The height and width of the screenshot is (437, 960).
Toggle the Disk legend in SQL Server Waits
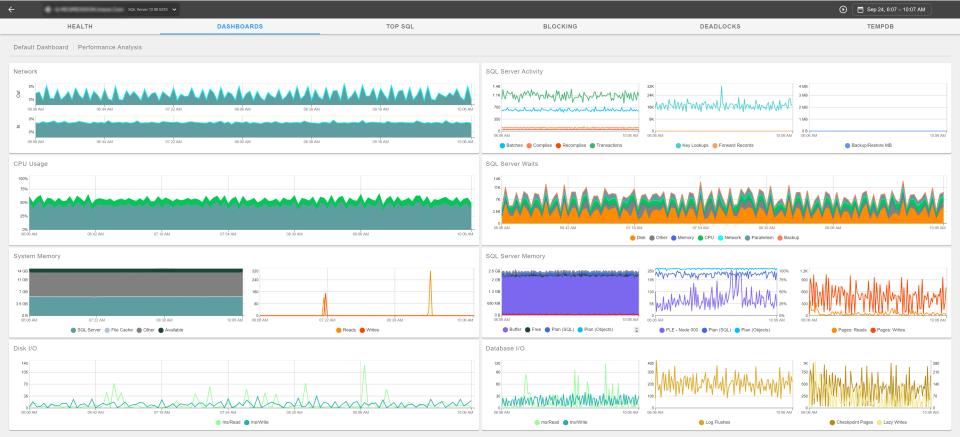tap(633, 237)
